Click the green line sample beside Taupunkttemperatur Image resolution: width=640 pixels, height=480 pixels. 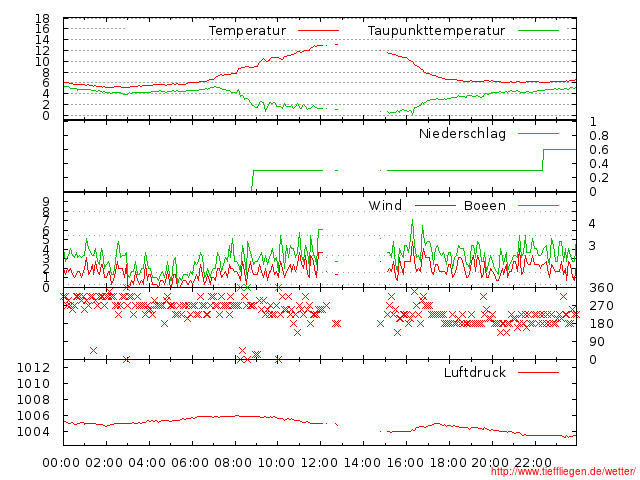point(538,31)
